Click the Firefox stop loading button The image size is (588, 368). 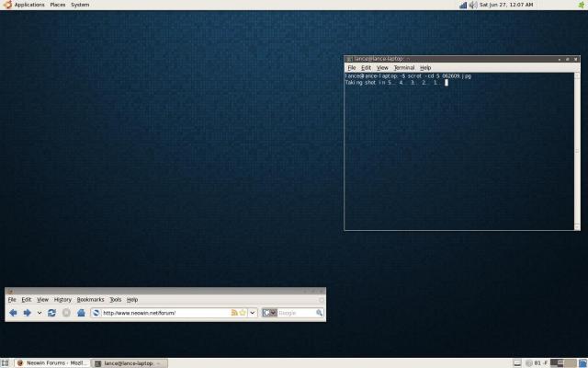click(66, 313)
